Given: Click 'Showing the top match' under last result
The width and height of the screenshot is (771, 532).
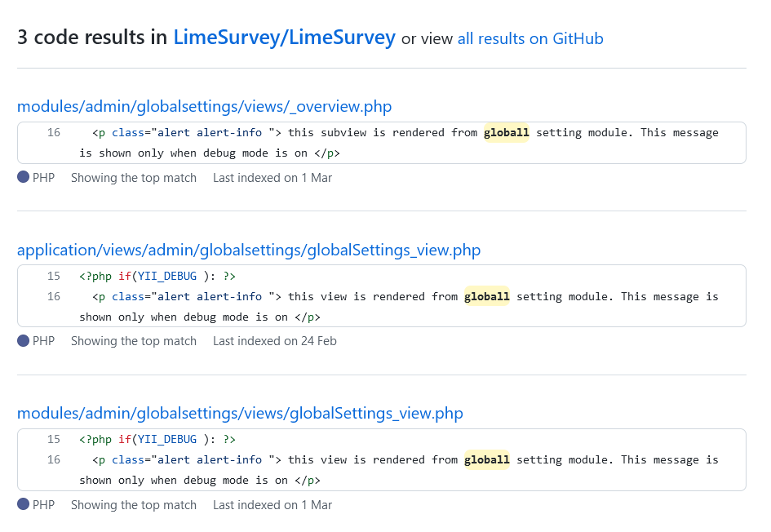Looking at the screenshot, I should tap(134, 505).
